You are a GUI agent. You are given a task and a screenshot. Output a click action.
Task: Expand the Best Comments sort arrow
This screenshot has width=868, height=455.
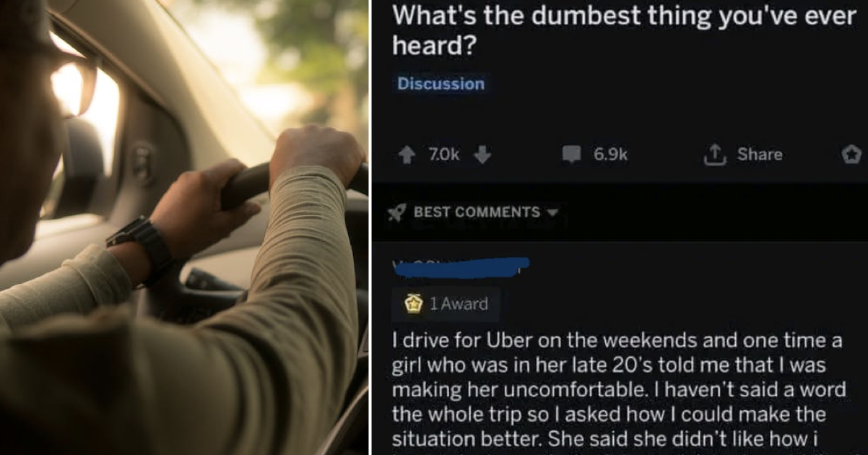point(552,212)
